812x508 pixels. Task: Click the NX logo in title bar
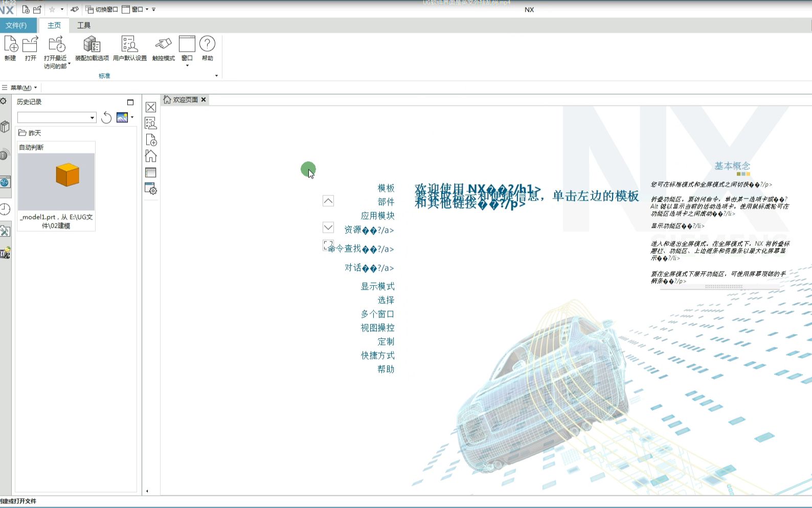7,10
